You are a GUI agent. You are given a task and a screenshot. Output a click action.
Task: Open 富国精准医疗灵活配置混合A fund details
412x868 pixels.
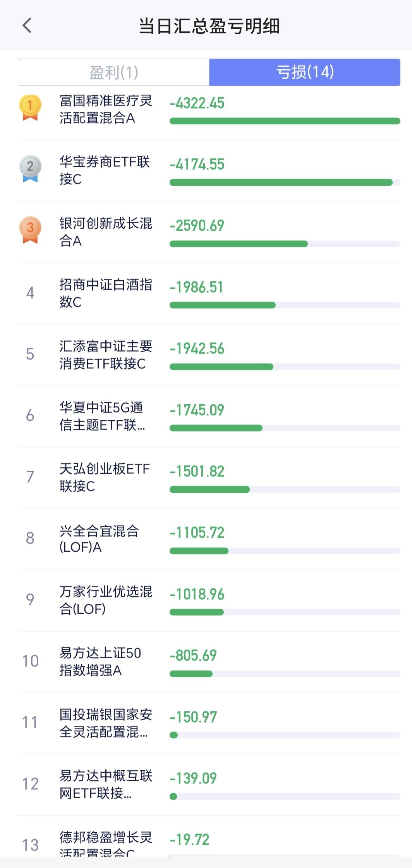point(106,109)
